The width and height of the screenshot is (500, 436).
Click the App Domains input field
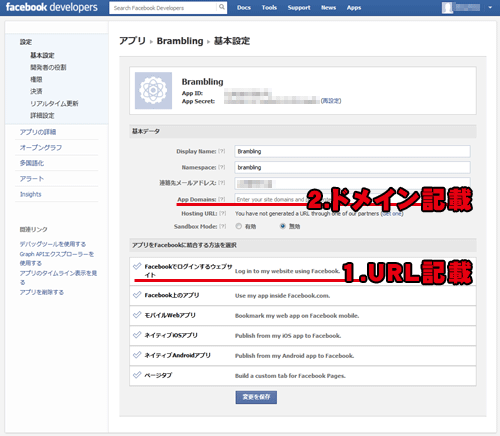coord(352,199)
